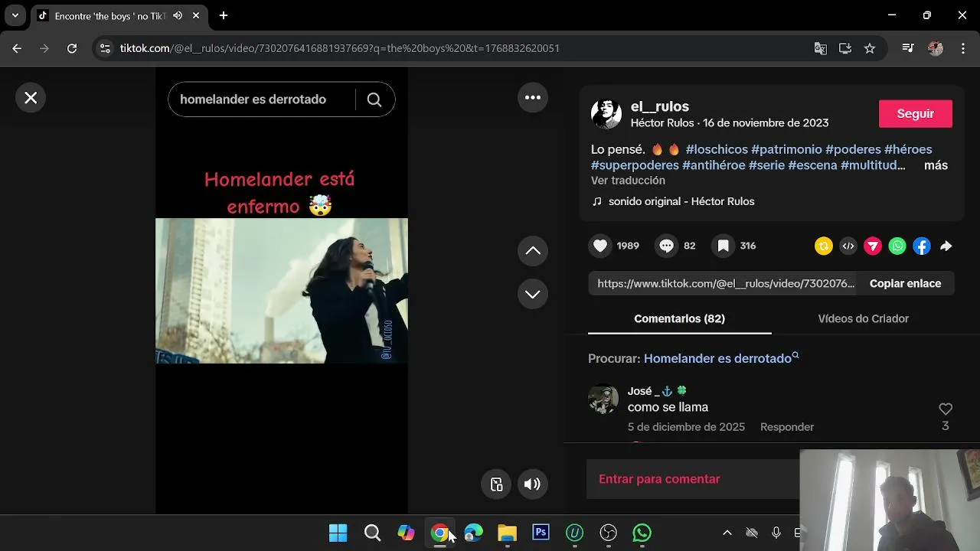Click the Chrome address bar URL
The height and width of the screenshot is (551, 980).
(x=340, y=48)
